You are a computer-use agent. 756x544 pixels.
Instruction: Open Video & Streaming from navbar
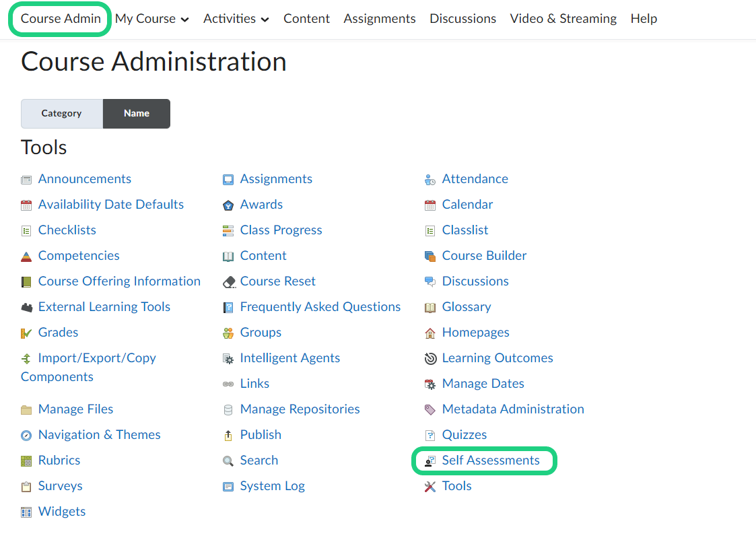point(563,19)
